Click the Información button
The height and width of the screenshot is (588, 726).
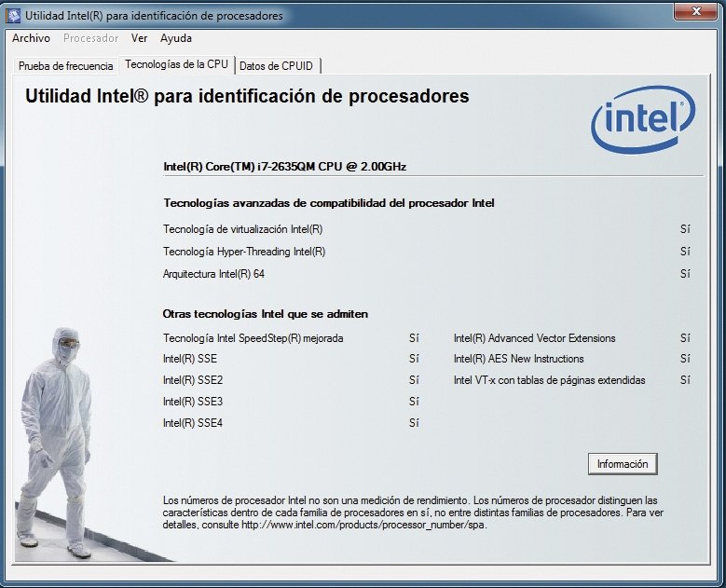point(623,464)
